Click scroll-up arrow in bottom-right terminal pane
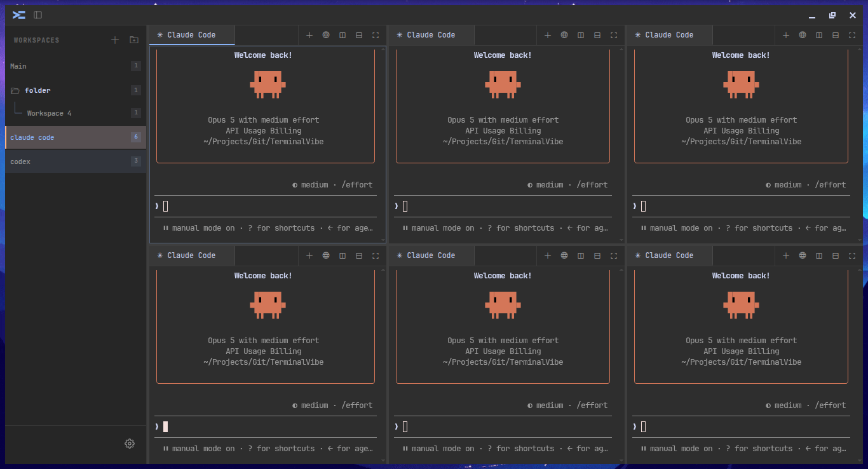Image resolution: width=868 pixels, height=469 pixels. pyautogui.click(x=861, y=269)
